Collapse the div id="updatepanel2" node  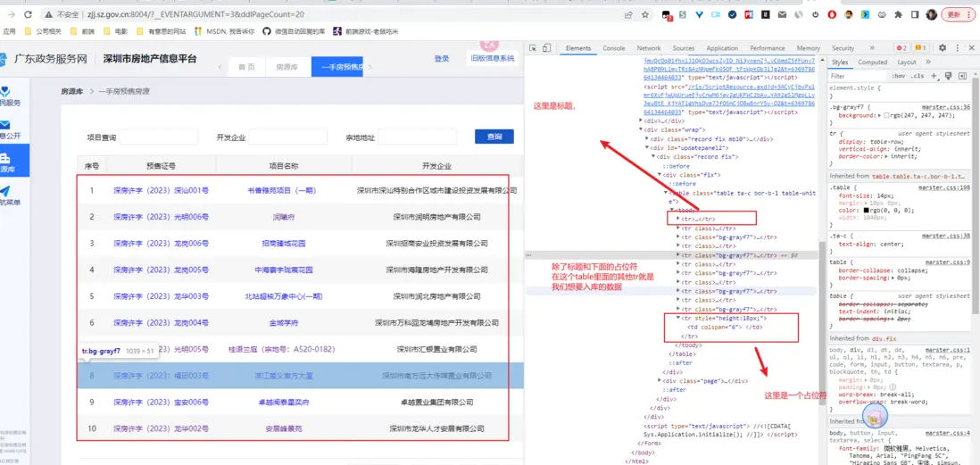pyautogui.click(x=647, y=147)
